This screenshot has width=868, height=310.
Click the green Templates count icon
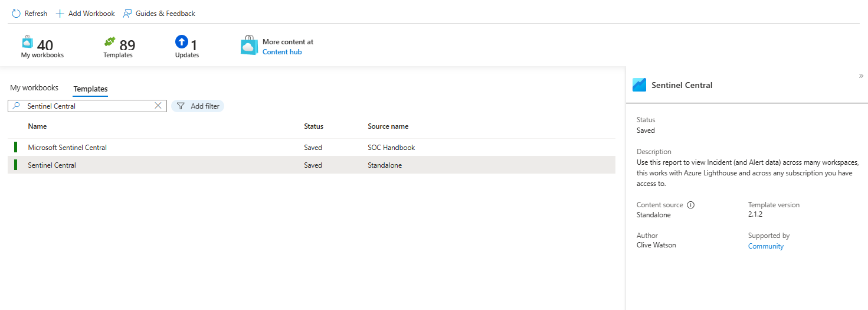point(110,42)
